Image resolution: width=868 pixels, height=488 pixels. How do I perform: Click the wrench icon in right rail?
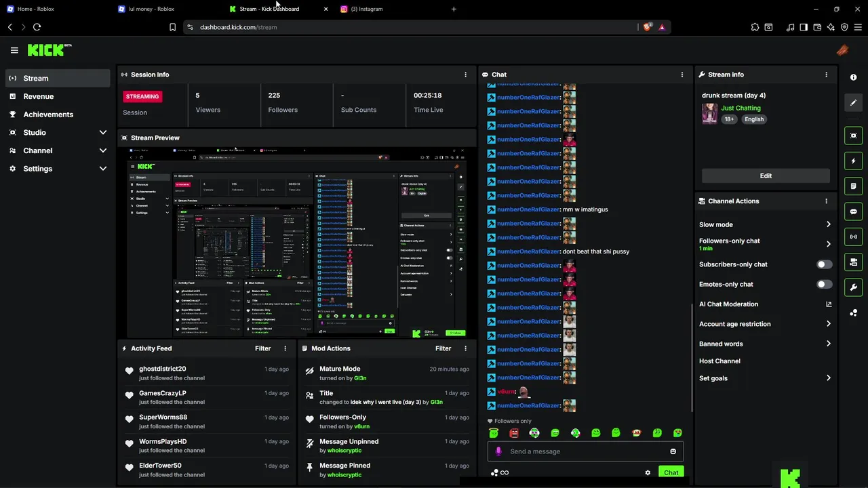pyautogui.click(x=853, y=287)
